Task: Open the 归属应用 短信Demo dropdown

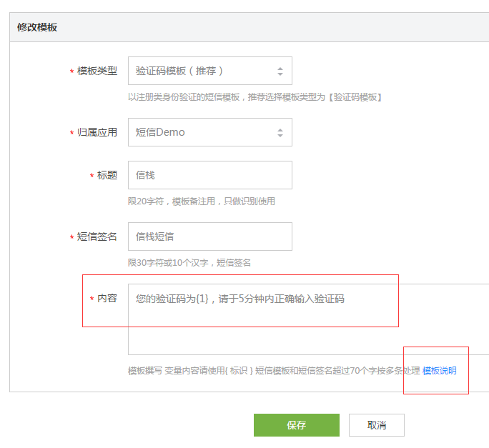Action: (x=210, y=132)
